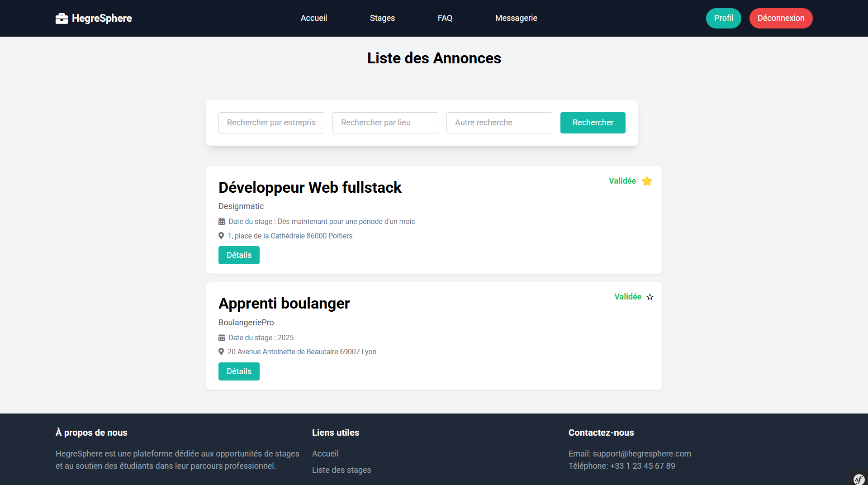Image resolution: width=868 pixels, height=485 pixels.
Task: Click location pin icon beside Poitiers address
Action: (221, 236)
